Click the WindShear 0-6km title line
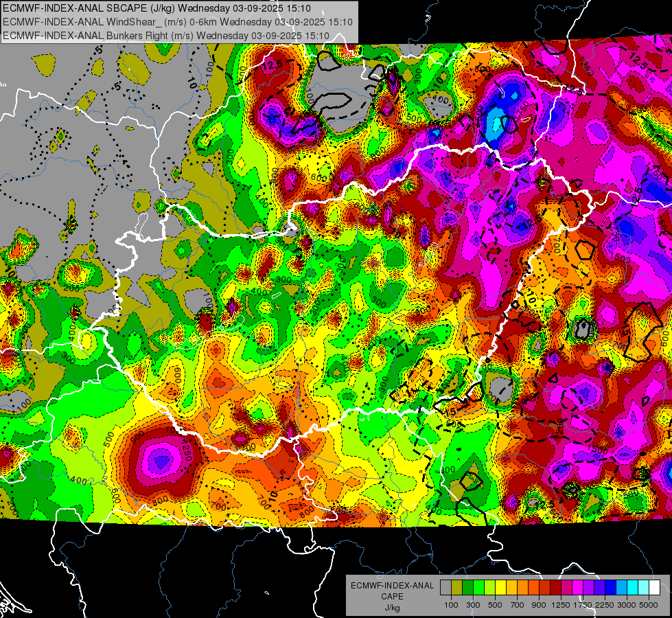 177,22
